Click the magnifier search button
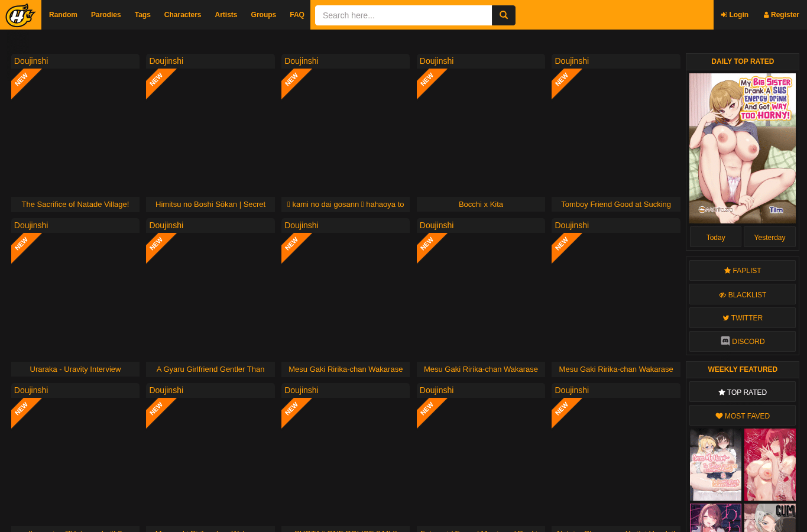This screenshot has width=807, height=532. coord(504,15)
